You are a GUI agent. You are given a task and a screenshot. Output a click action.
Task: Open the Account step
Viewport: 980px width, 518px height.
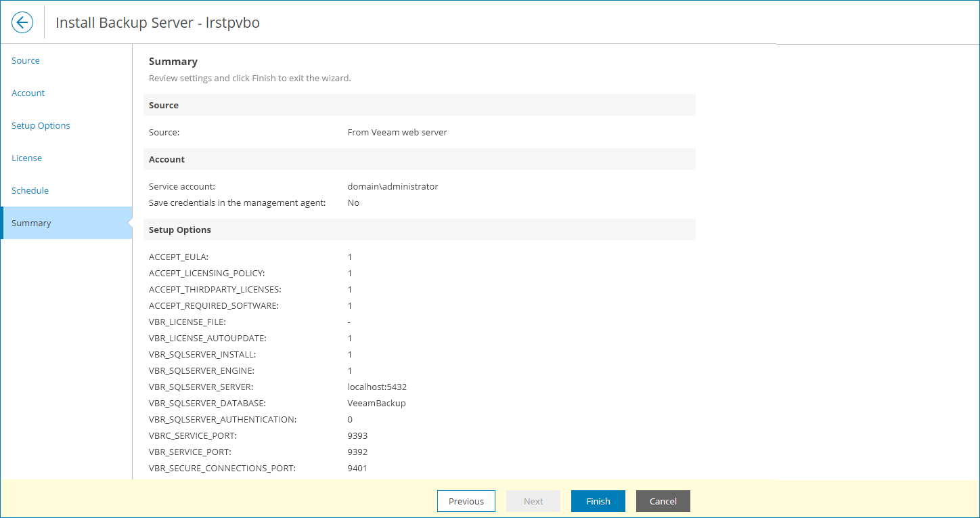click(28, 93)
